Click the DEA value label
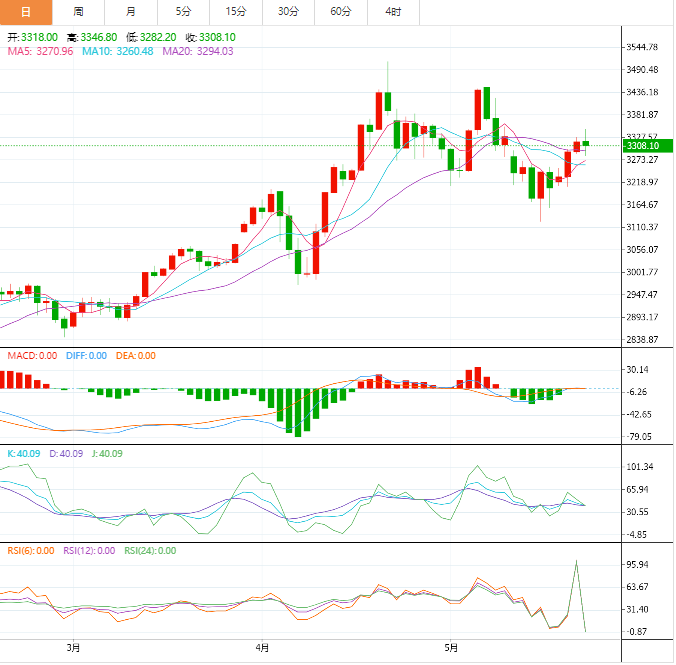676x665 pixels. (x=134, y=356)
